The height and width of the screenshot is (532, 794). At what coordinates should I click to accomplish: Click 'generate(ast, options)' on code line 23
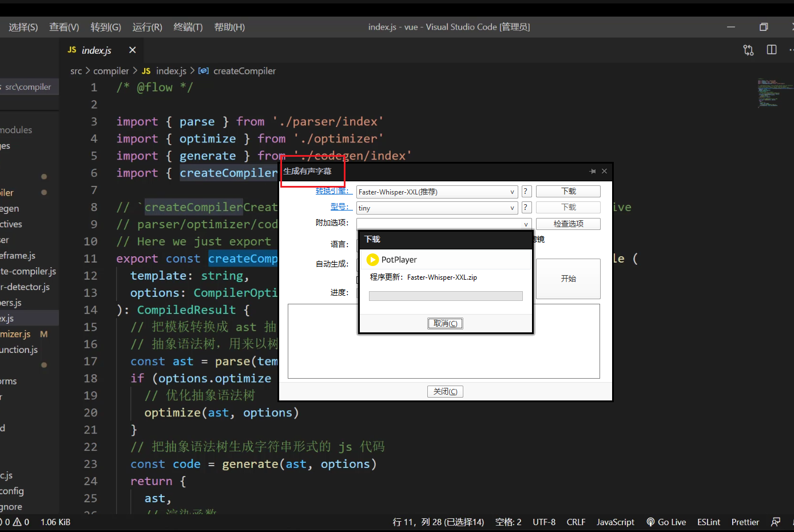click(x=299, y=464)
